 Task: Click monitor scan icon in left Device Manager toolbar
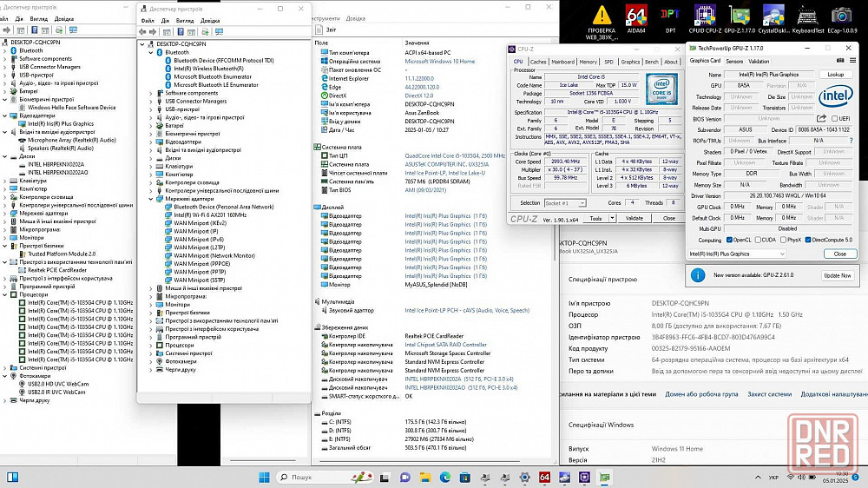pyautogui.click(x=73, y=30)
